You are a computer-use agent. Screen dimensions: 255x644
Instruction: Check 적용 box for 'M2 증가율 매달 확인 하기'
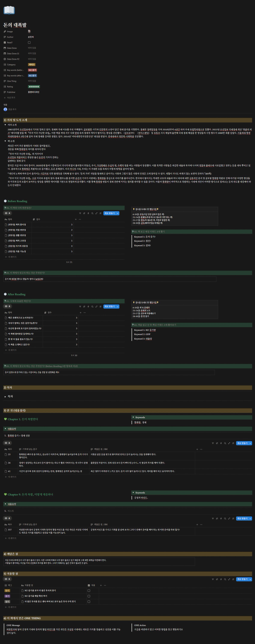pos(89,596)
